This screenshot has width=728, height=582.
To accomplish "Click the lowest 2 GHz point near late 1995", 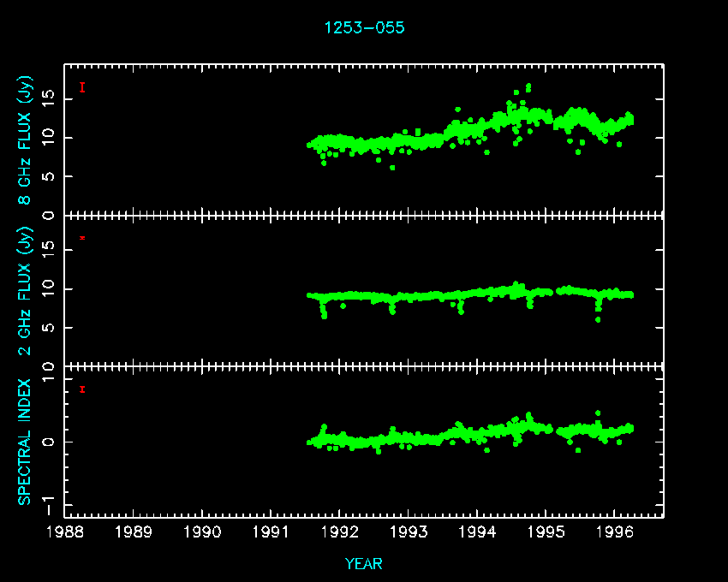I will [x=598, y=319].
